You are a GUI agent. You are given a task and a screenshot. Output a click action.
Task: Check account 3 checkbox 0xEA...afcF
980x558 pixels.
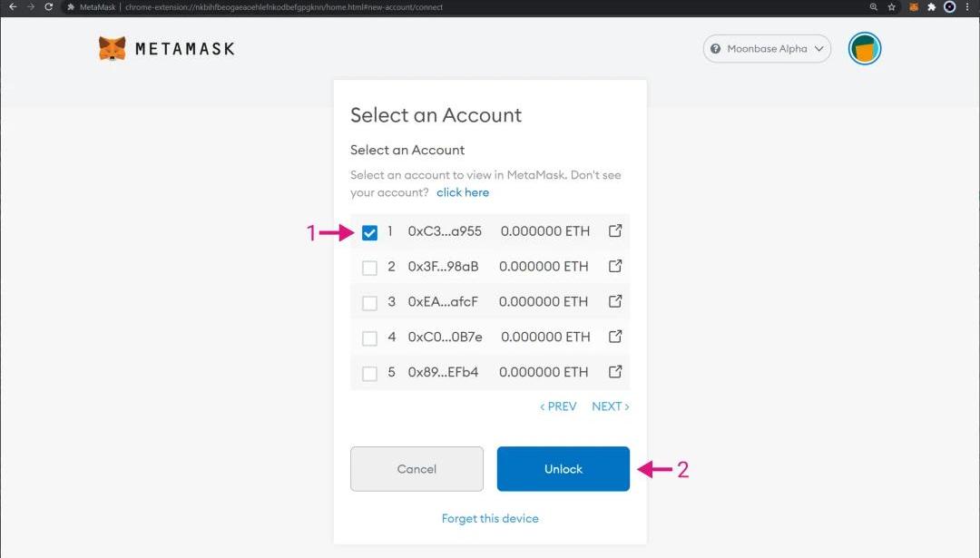tap(369, 303)
